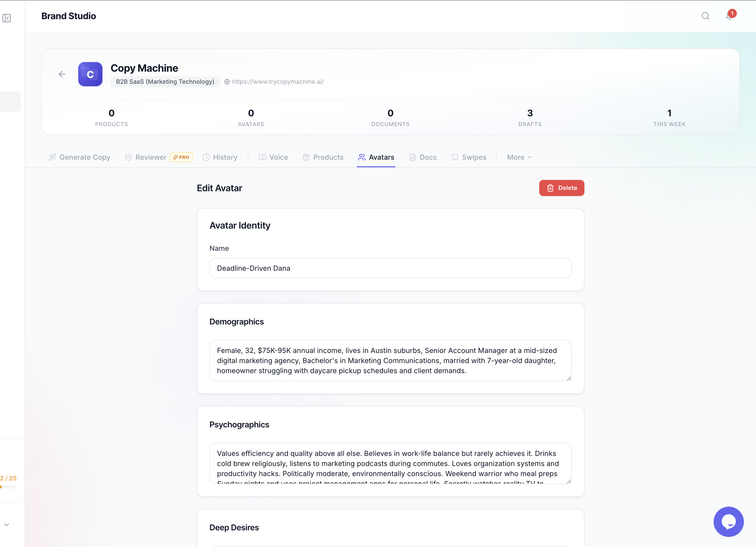Switch to the Generate Copy tab
The image size is (756, 547).
[80, 157]
